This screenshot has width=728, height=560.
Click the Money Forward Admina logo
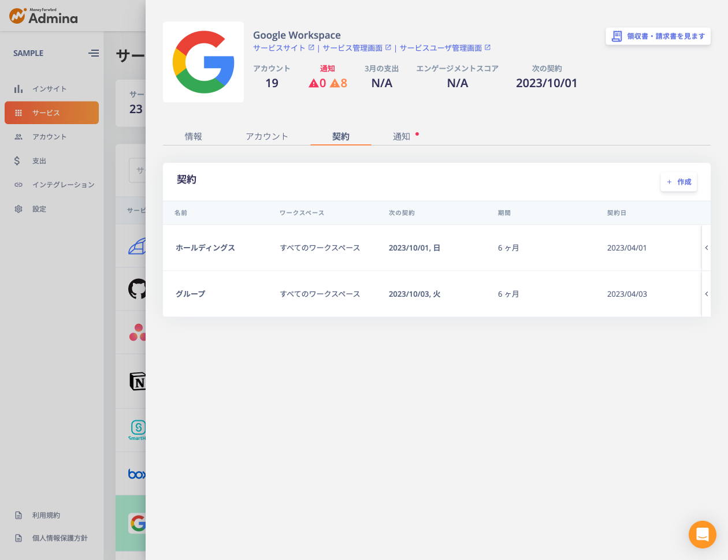point(43,16)
